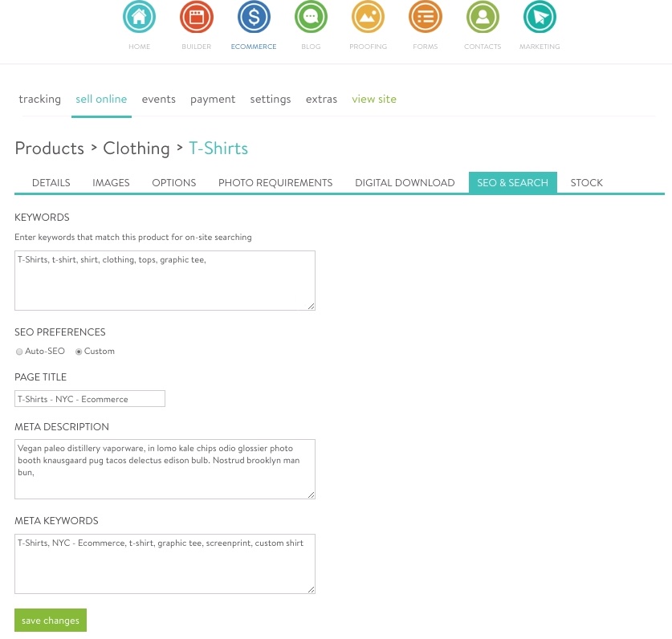Focus the Keywords text area
Screen dimensions: 672x639
pos(165,279)
